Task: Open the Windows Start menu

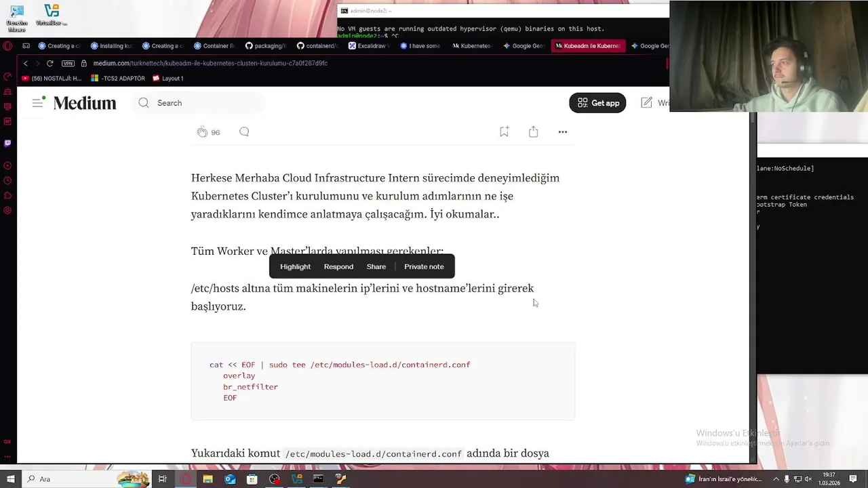Action: coord(10,479)
